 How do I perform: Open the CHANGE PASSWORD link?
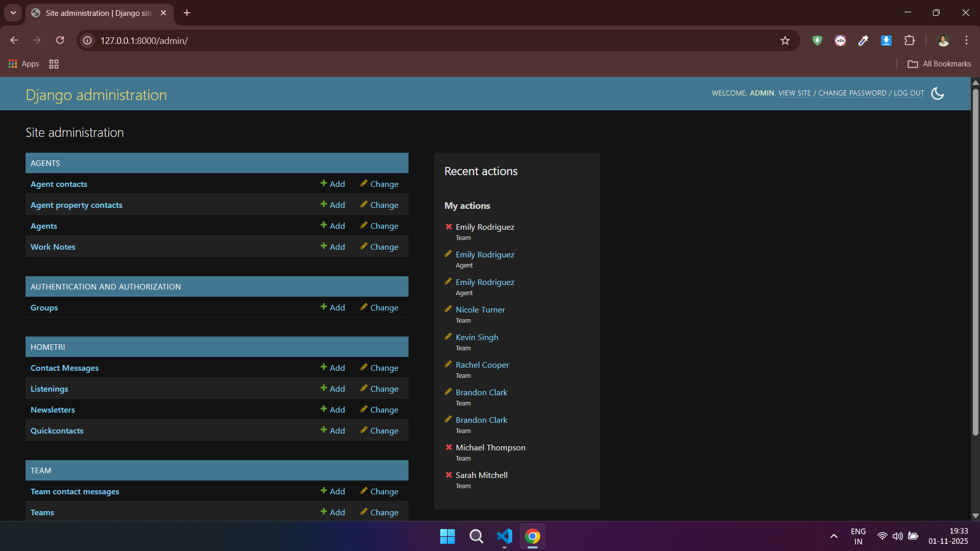click(852, 93)
